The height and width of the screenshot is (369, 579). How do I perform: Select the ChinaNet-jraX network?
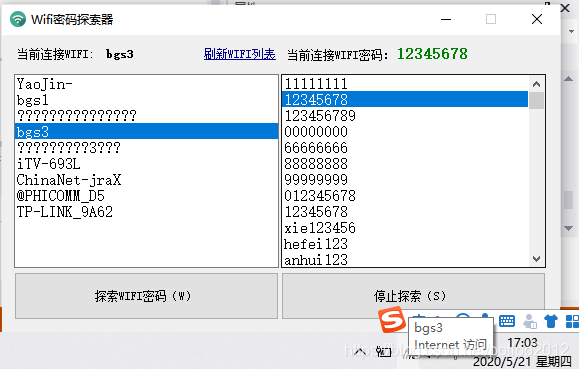(x=146, y=180)
